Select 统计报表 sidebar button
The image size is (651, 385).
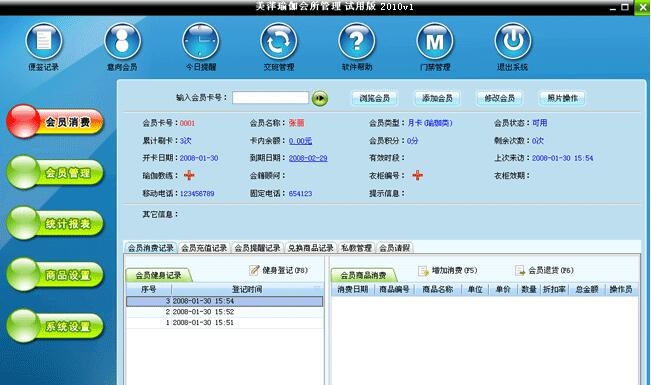(55, 223)
